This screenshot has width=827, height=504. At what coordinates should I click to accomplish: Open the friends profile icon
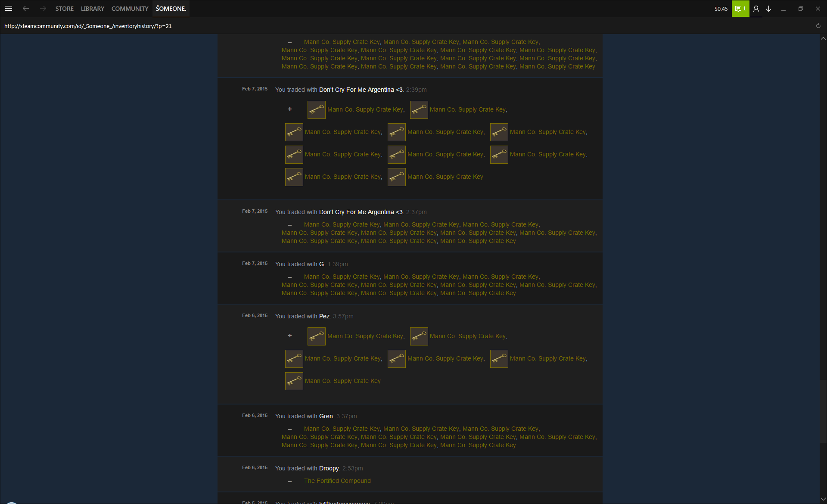[x=756, y=9]
